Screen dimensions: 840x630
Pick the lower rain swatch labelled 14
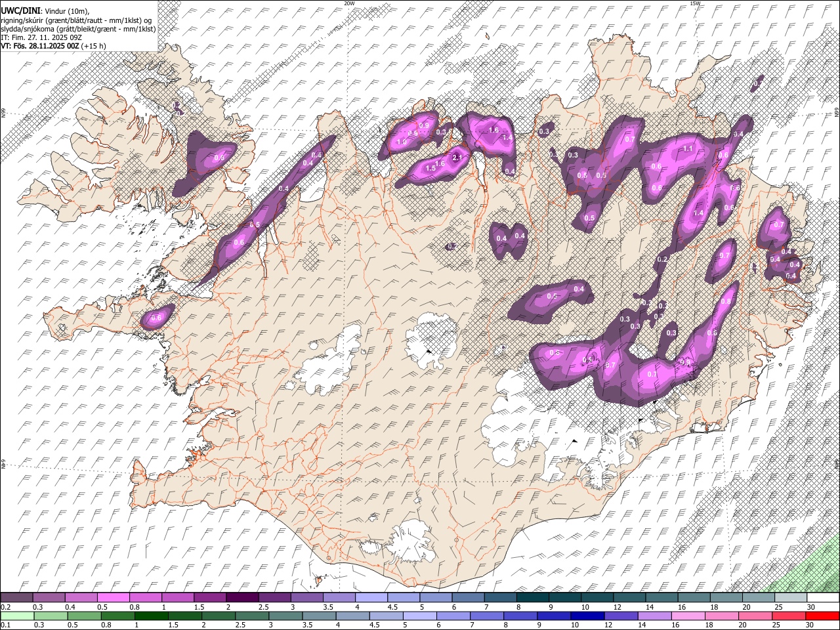pyautogui.click(x=655, y=616)
